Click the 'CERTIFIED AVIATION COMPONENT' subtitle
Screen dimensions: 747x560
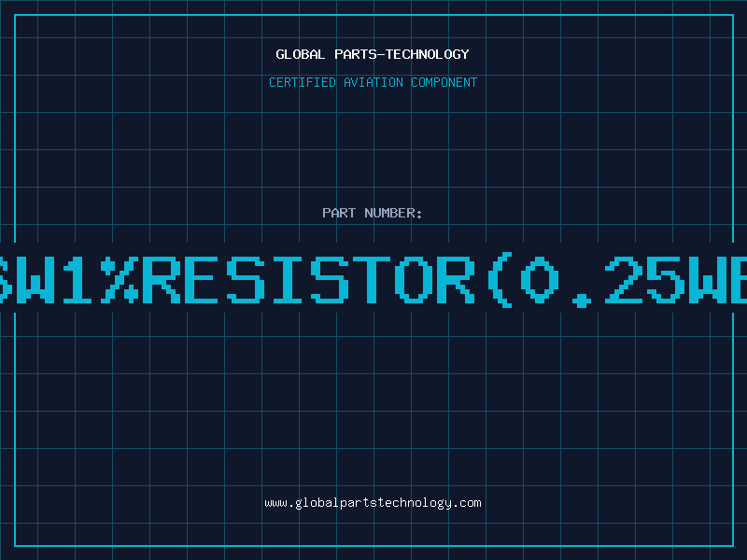[x=373, y=82]
